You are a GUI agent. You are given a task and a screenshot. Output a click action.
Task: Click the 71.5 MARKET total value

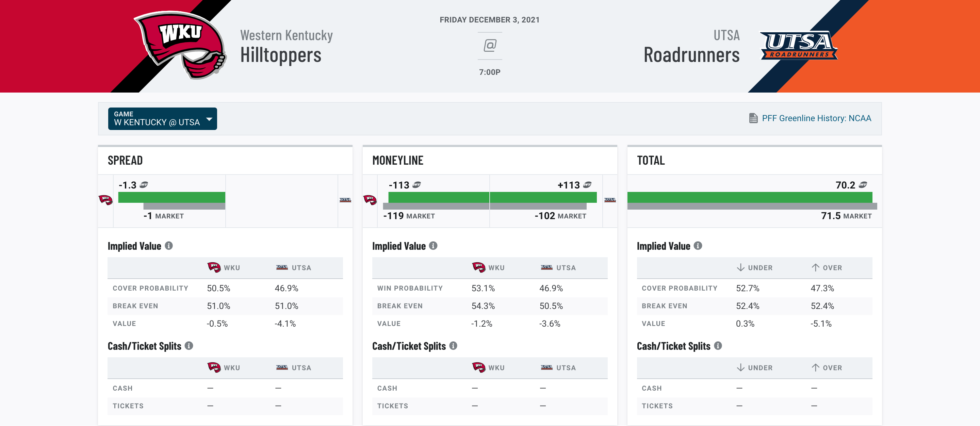point(846,216)
